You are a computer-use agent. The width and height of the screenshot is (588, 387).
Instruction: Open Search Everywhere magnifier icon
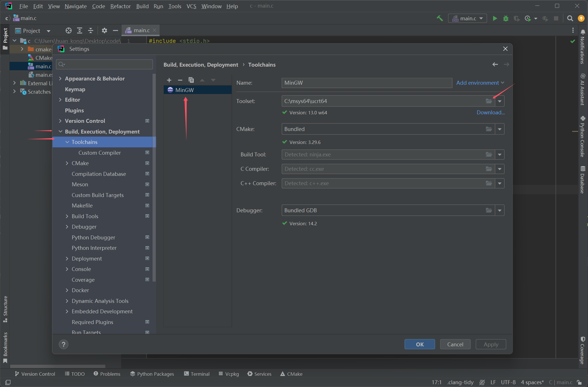(x=570, y=18)
